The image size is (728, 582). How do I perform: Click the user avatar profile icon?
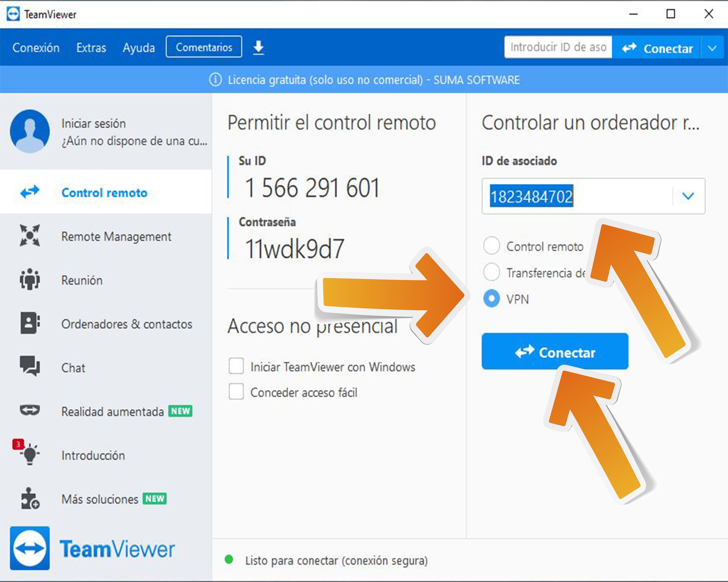pos(30,131)
